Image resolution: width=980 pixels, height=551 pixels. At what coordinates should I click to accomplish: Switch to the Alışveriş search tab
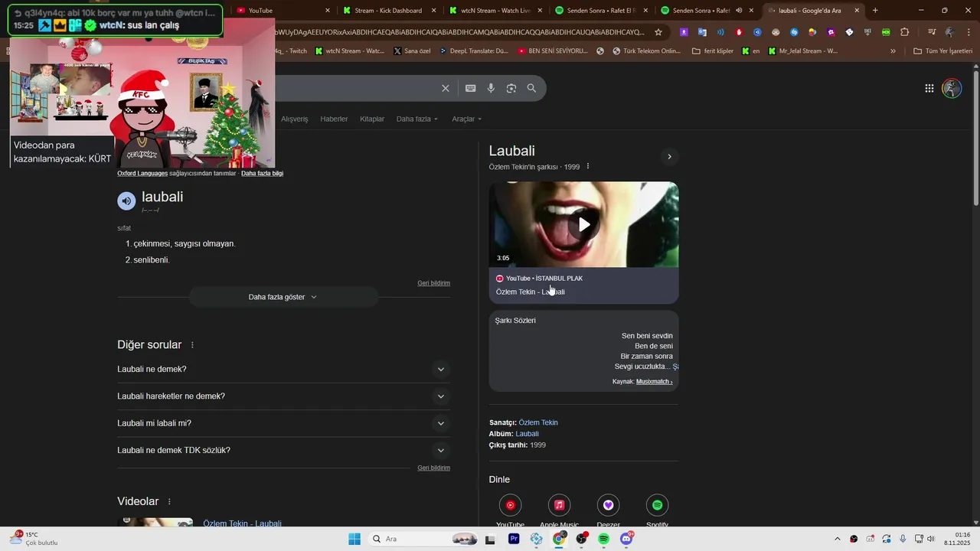coord(294,119)
